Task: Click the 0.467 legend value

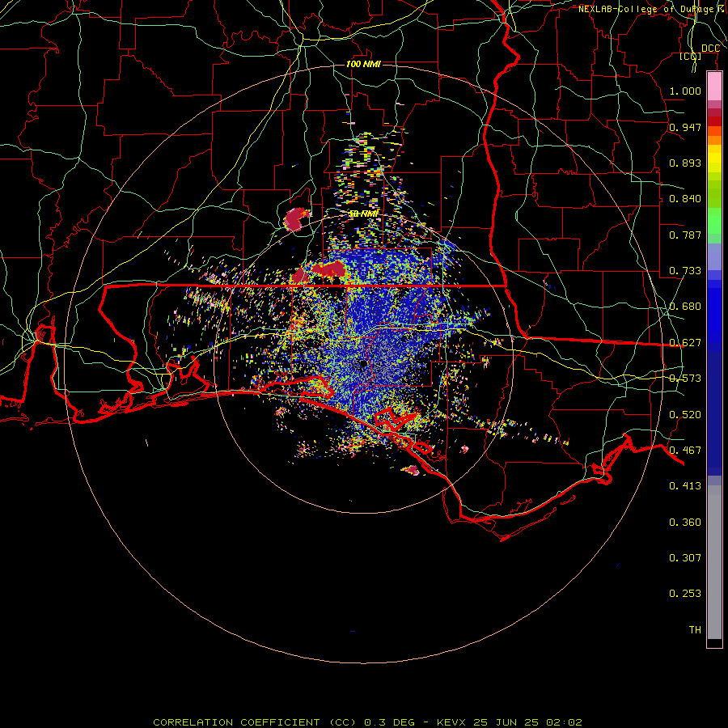Action: point(685,451)
